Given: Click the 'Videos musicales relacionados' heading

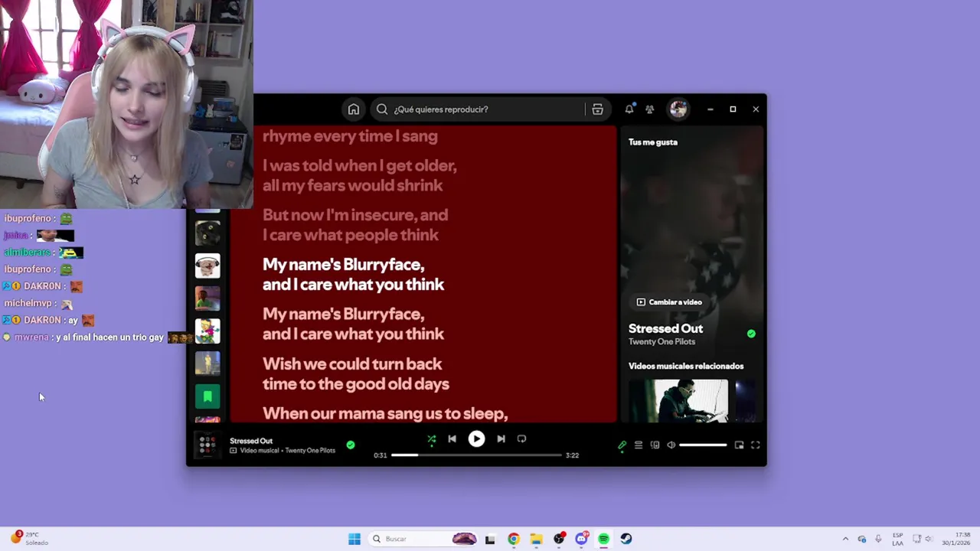Looking at the screenshot, I should [686, 367].
